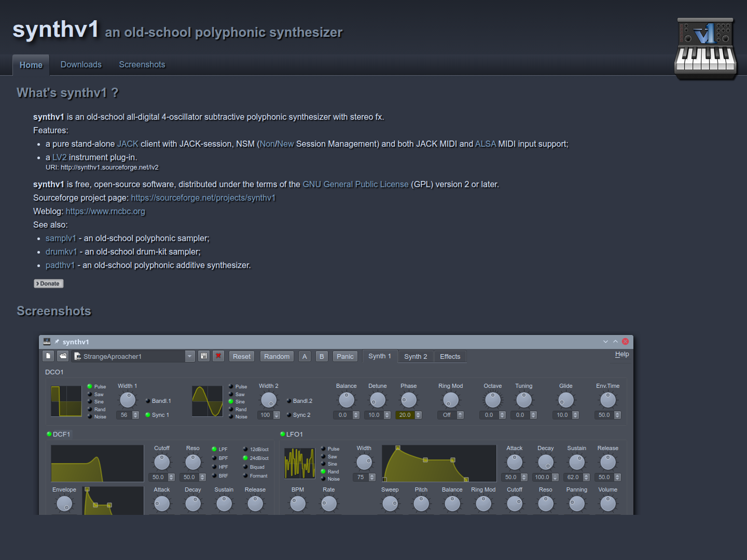Toggle the DCF1 enable LED

49,434
